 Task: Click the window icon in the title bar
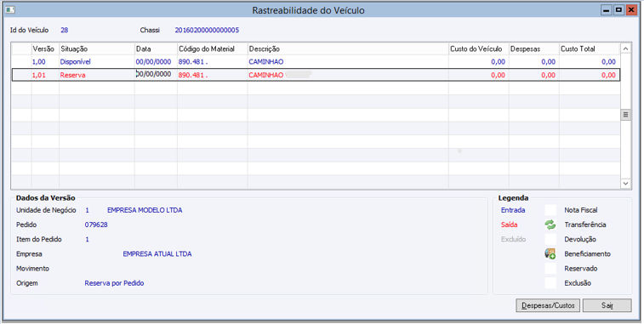pos(10,10)
